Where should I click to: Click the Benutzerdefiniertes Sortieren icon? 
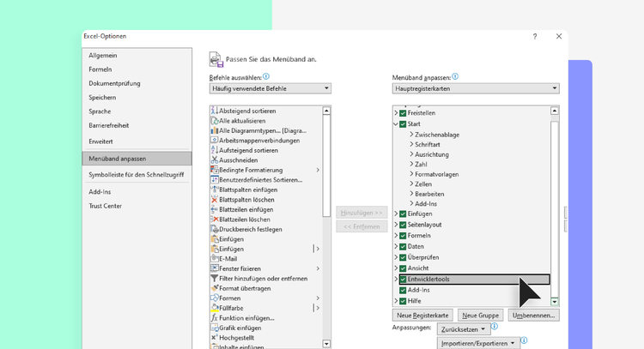[x=214, y=179]
